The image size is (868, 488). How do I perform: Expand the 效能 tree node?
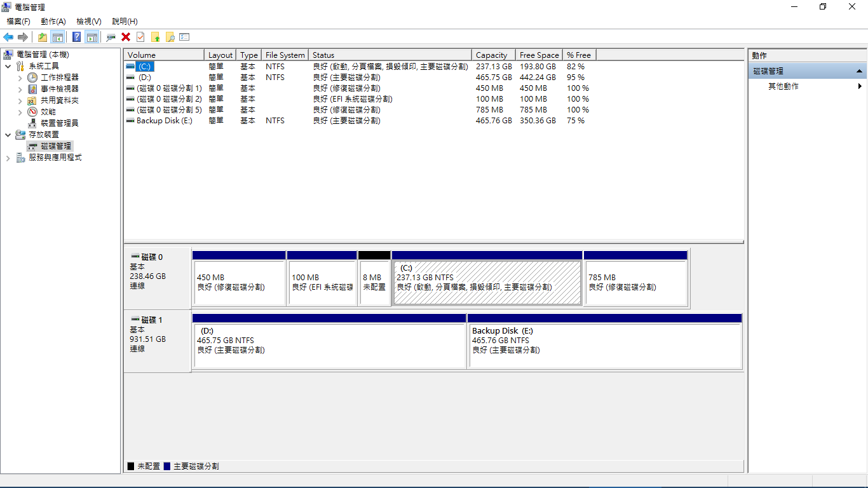[20, 112]
